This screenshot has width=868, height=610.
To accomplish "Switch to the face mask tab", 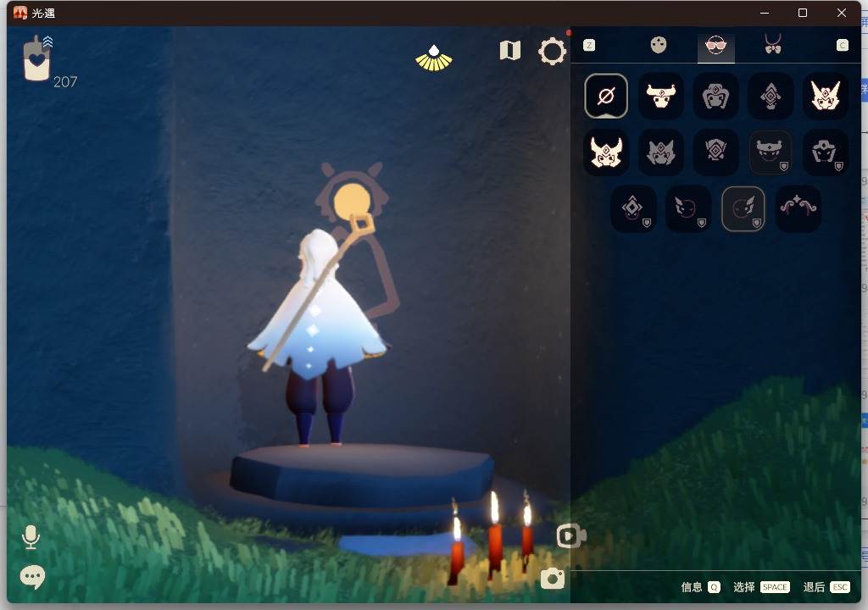I will (658, 45).
